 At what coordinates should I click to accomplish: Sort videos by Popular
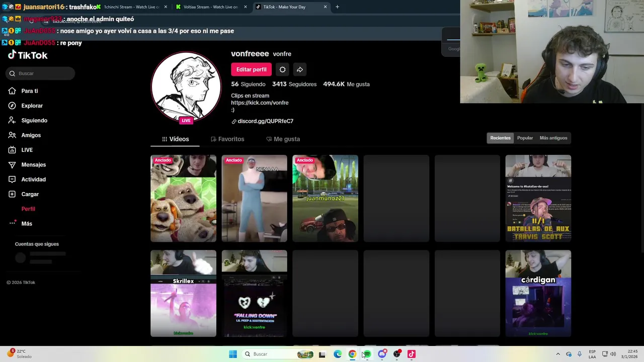click(525, 138)
